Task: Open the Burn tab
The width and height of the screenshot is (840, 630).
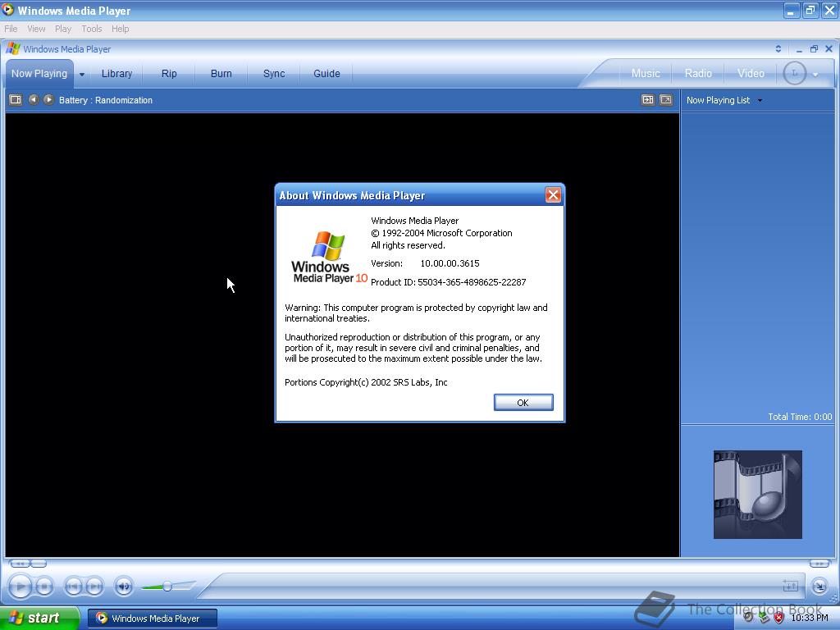Action: tap(221, 74)
